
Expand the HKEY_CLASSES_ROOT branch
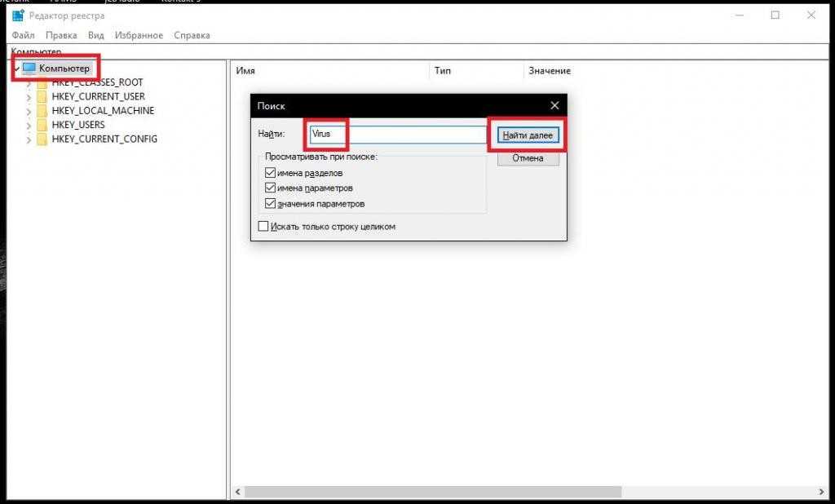point(29,83)
